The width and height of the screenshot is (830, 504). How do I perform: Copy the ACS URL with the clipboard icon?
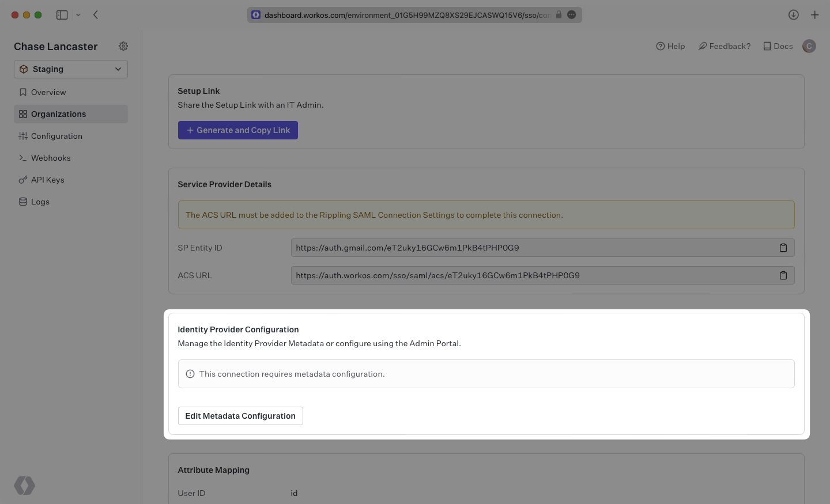coord(783,275)
